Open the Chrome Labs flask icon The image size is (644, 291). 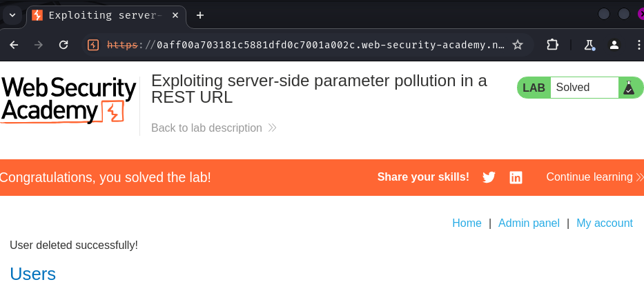tap(589, 45)
